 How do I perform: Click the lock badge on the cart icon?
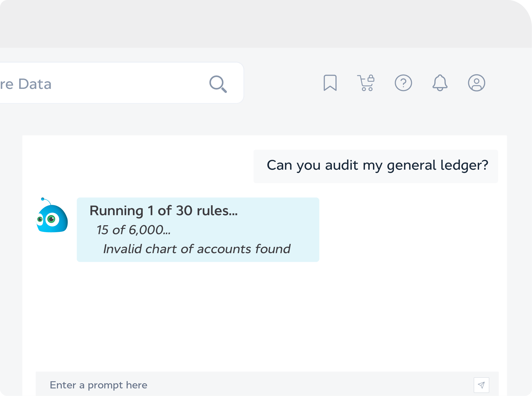click(x=371, y=79)
